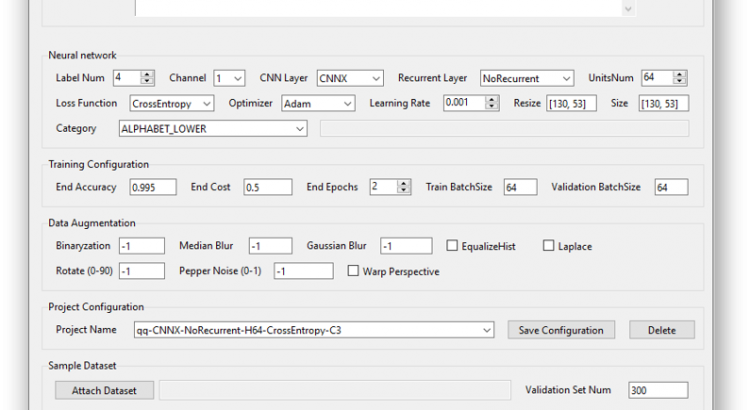Open the Channel dropdown

[229, 78]
